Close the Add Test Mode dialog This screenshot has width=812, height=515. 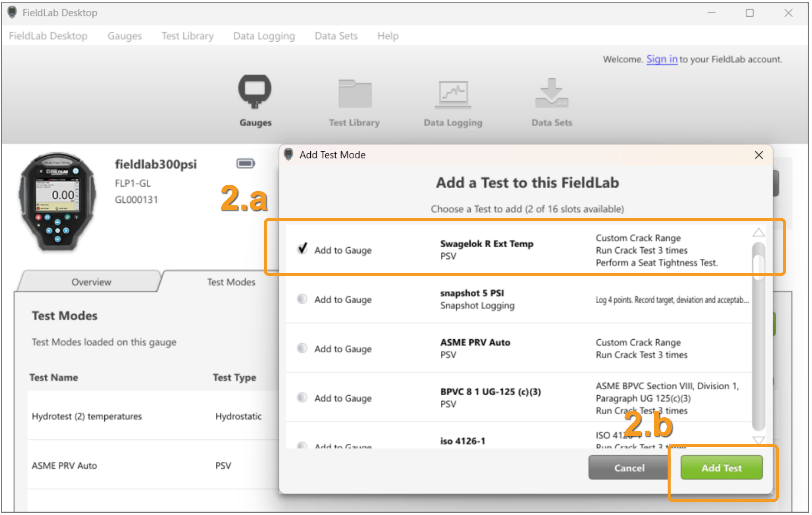click(x=759, y=155)
